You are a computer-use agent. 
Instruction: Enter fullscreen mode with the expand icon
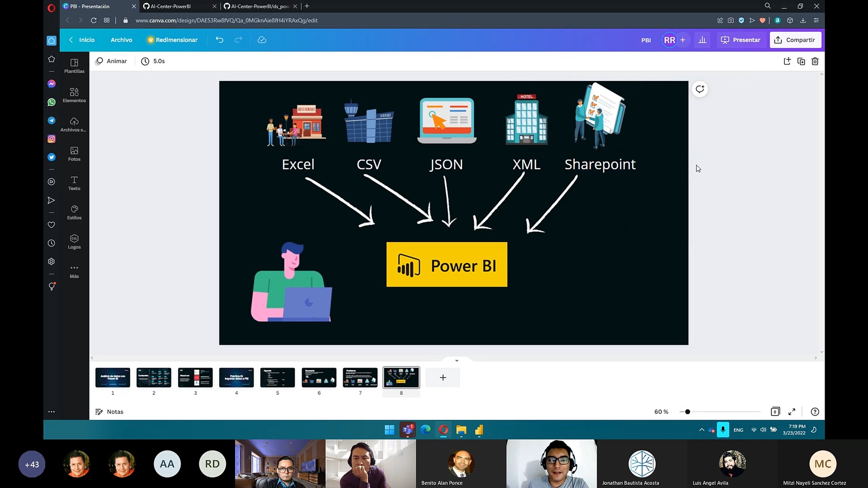(792, 412)
